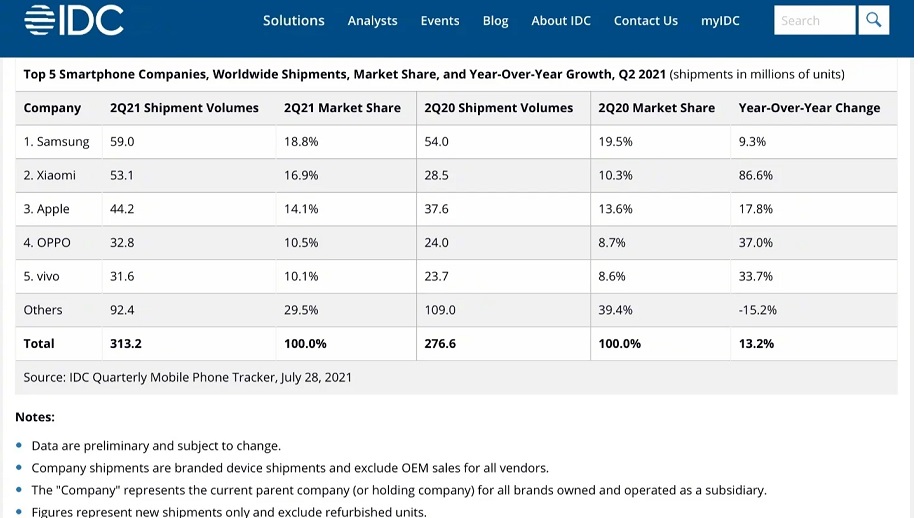The height and width of the screenshot is (518, 920).
Task: Select Apple's 44.2 shipment volume cell
Action: tap(122, 209)
